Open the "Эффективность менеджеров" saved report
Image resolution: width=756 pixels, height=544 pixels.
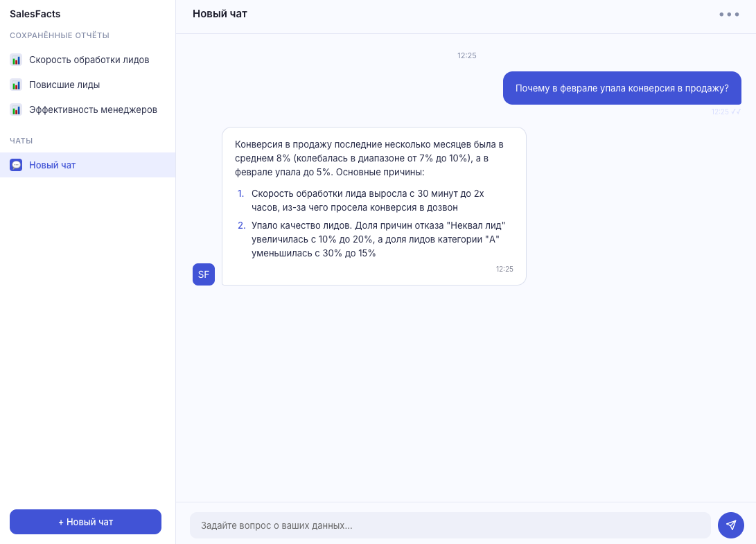click(93, 109)
